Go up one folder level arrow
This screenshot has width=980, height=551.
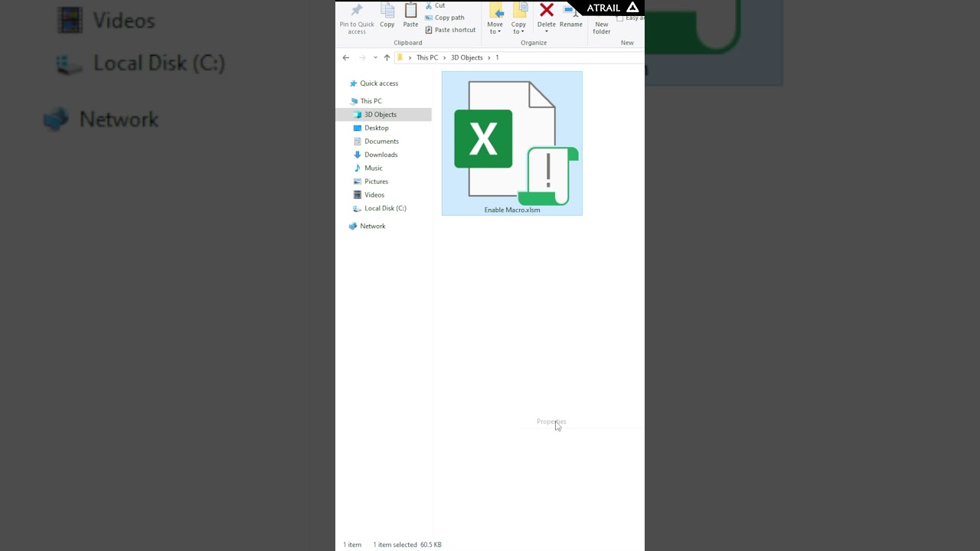[x=387, y=57]
